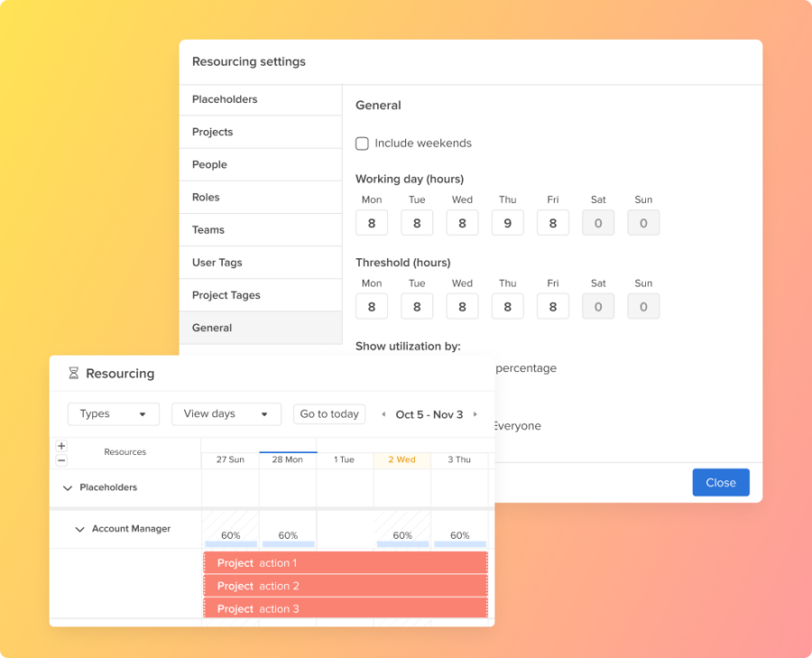
Task: Collapse the Placeholders group
Action: 68,487
